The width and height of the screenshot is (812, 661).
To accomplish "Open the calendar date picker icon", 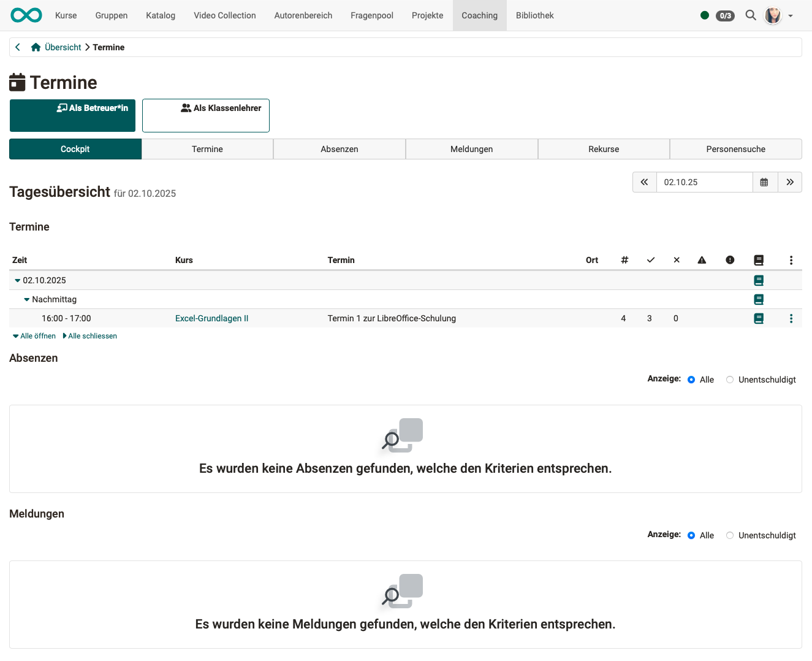I will click(x=764, y=182).
